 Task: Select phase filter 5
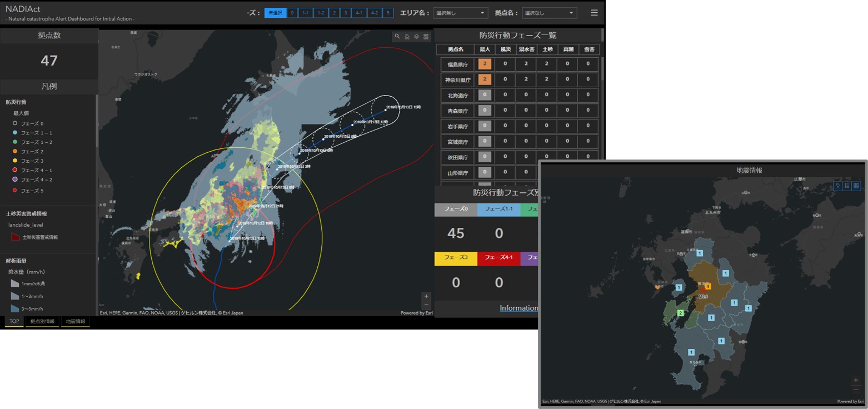point(388,13)
